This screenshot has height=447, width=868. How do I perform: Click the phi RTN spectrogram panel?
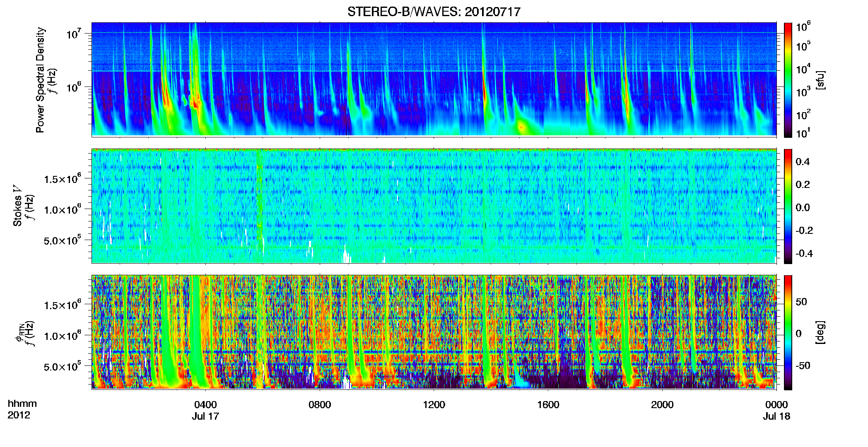[434, 332]
